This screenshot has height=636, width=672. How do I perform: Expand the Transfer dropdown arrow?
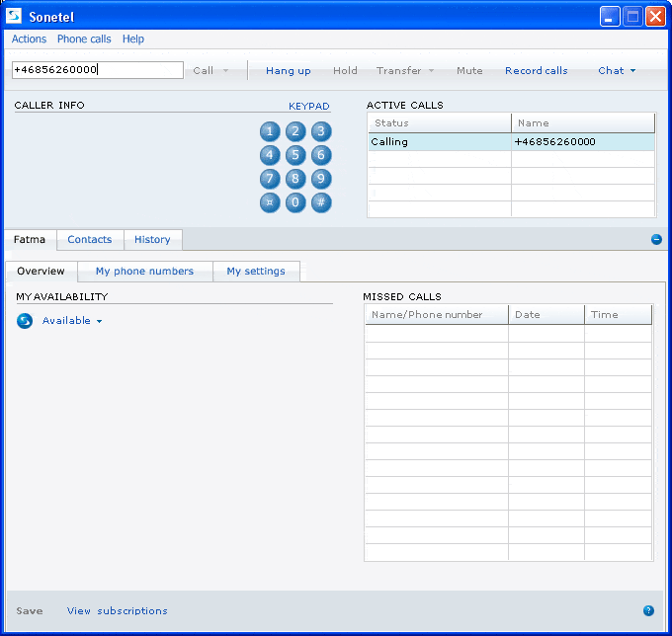(x=431, y=71)
